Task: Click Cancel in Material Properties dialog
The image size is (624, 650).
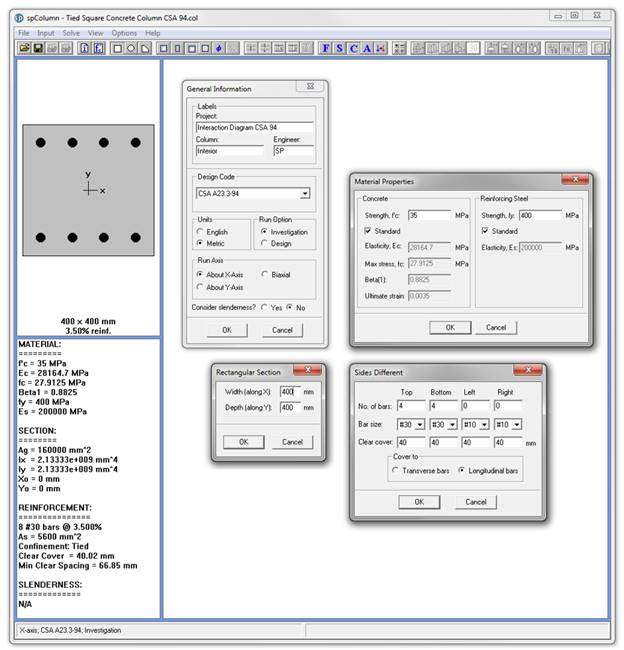Action: [496, 327]
